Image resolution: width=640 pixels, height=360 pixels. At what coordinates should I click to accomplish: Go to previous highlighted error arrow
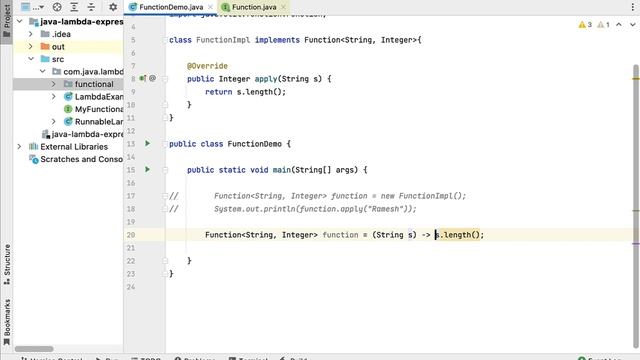pos(619,24)
